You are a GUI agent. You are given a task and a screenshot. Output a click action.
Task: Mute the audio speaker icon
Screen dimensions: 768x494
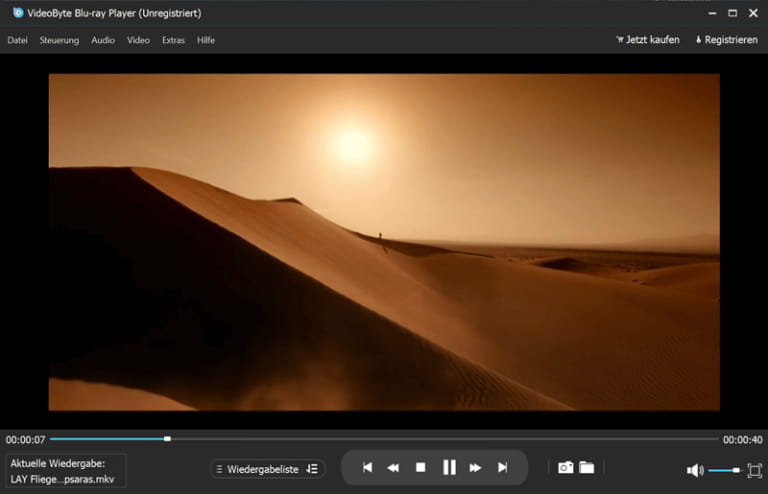point(695,470)
